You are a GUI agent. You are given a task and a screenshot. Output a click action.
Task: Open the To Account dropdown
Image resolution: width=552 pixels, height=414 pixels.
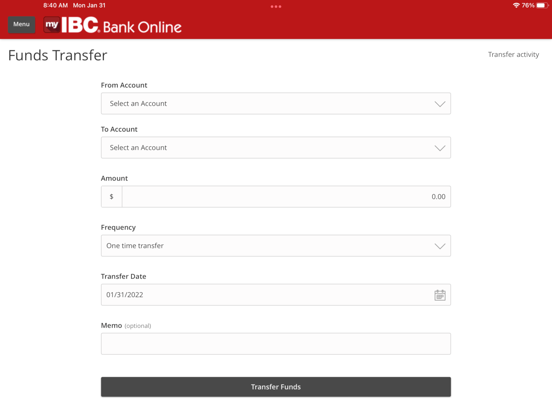point(276,148)
